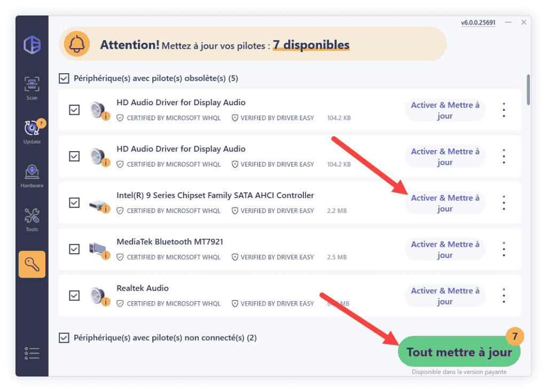Click the certified shield in the first HD Audio row
547x392 pixels.
point(120,118)
